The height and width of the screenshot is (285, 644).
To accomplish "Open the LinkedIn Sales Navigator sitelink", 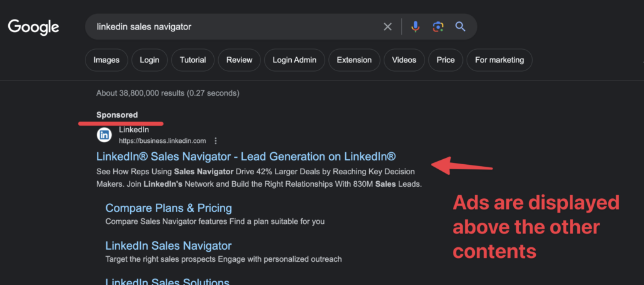I will (x=169, y=245).
